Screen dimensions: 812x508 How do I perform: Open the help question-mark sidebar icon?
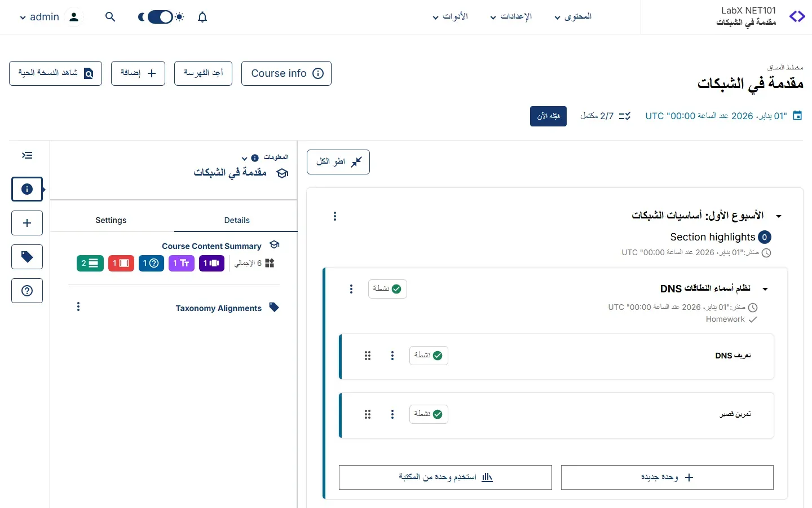27,291
